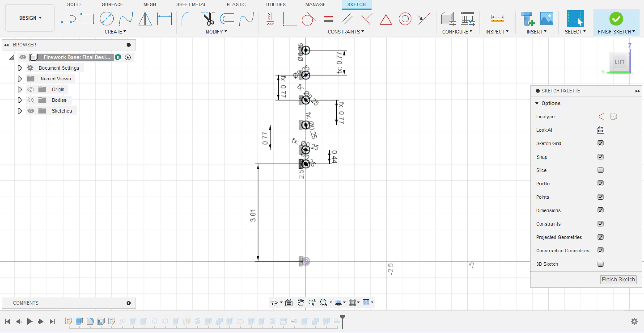Apply the Midpoint constraint

pyautogui.click(x=424, y=19)
